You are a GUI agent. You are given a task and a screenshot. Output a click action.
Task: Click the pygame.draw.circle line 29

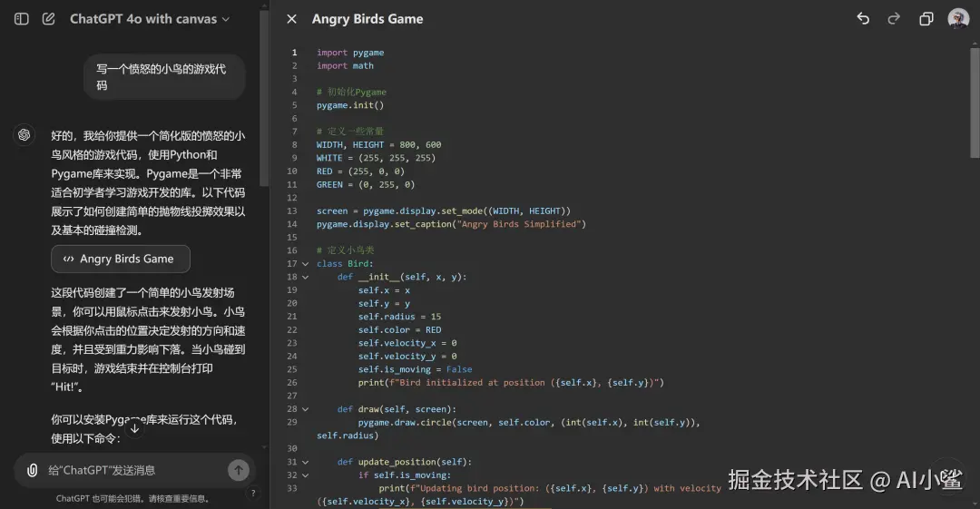click(529, 422)
